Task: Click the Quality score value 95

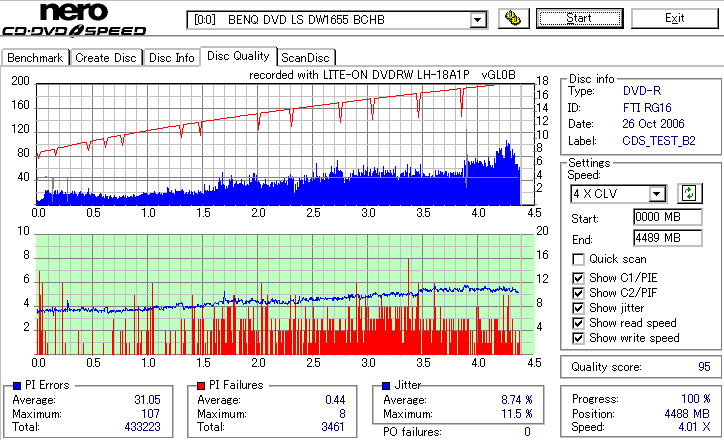Action: [x=704, y=367]
